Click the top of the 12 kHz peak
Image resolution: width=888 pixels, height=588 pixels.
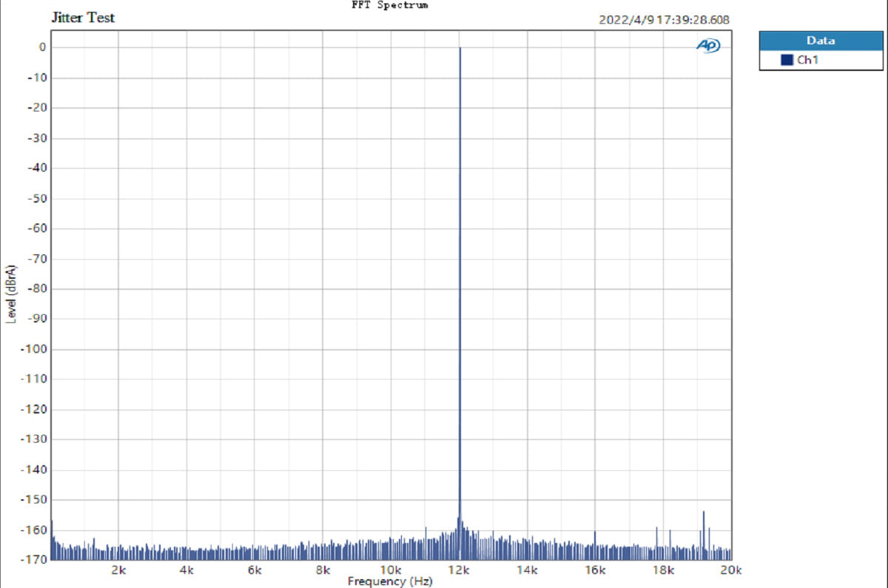460,49
